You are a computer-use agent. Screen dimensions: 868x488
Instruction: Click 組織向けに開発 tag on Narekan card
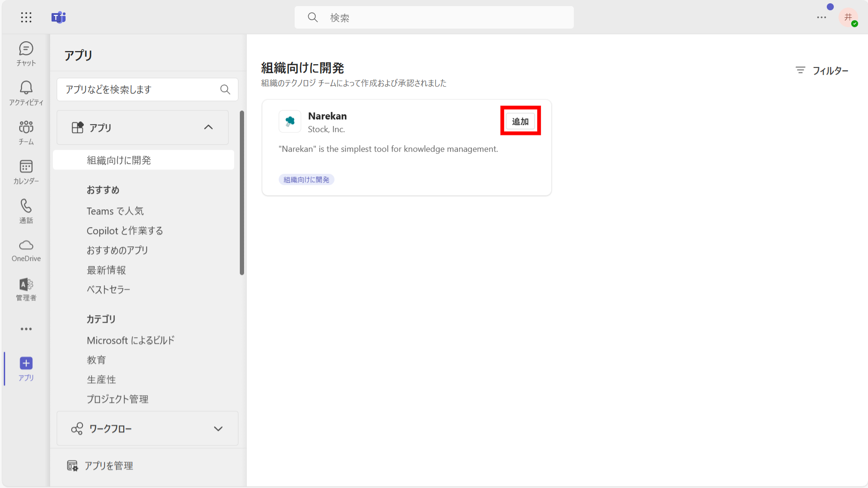pos(306,179)
